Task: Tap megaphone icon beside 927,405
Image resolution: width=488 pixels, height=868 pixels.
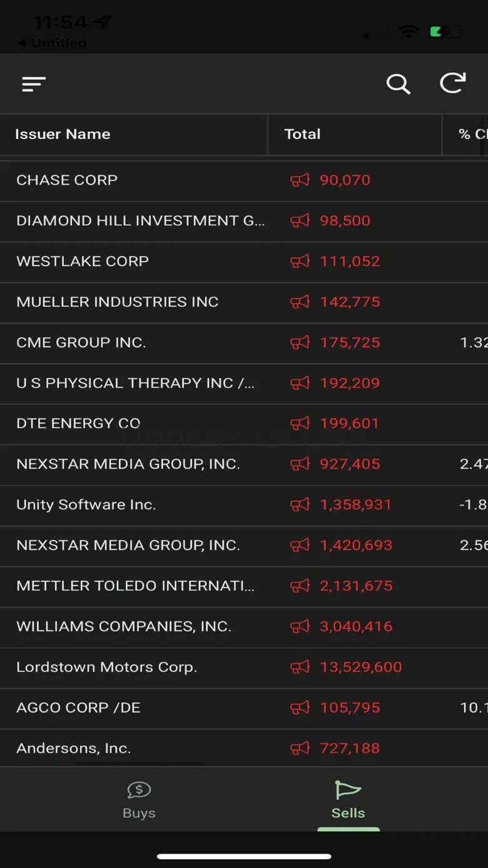Action: point(300,464)
